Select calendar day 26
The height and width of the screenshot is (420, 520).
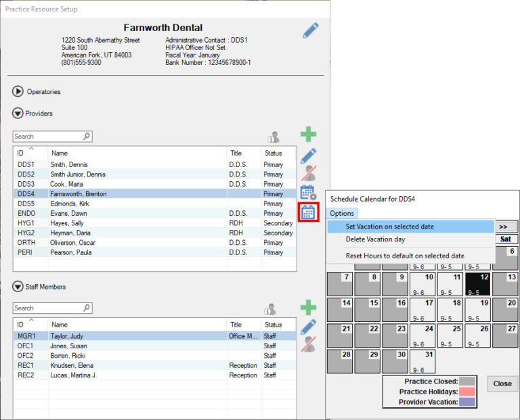(x=477, y=335)
